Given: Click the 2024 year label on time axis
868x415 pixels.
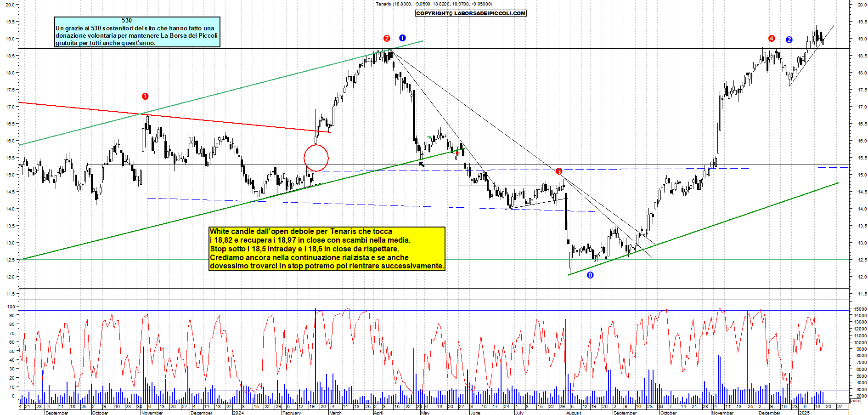Looking at the screenshot, I should click(x=238, y=413).
